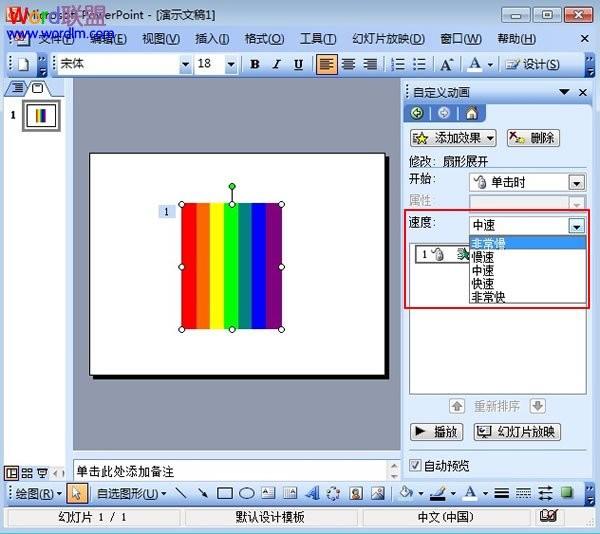Insert a vertical text box
Image resolution: width=600 pixels, height=534 pixels.
point(290,493)
